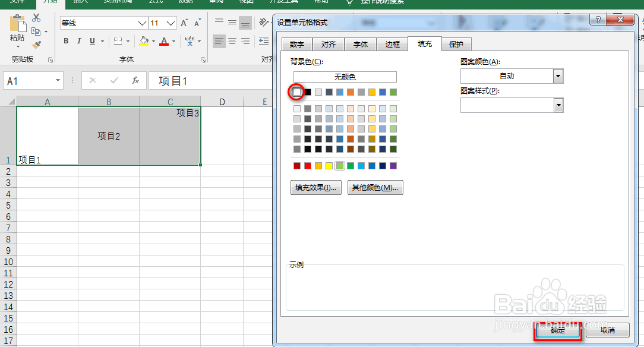This screenshot has height=347, width=644.
Task: Expand the Font Color dropdown arrow
Action: click(x=173, y=41)
